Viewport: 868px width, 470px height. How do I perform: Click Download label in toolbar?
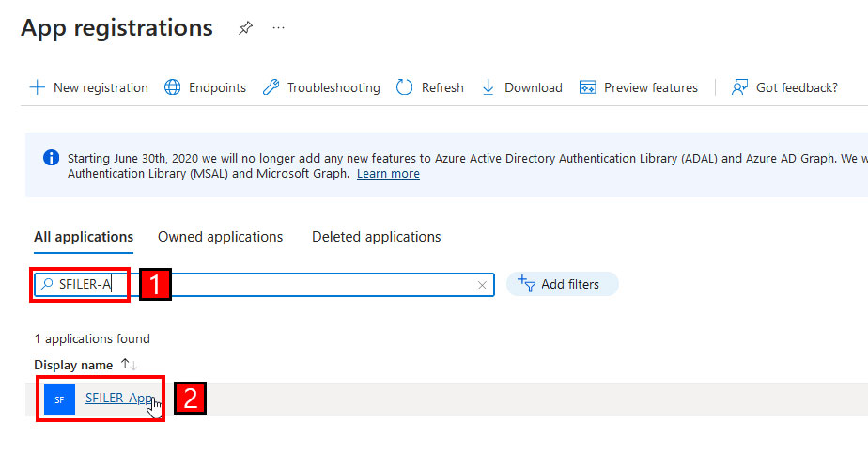(533, 87)
